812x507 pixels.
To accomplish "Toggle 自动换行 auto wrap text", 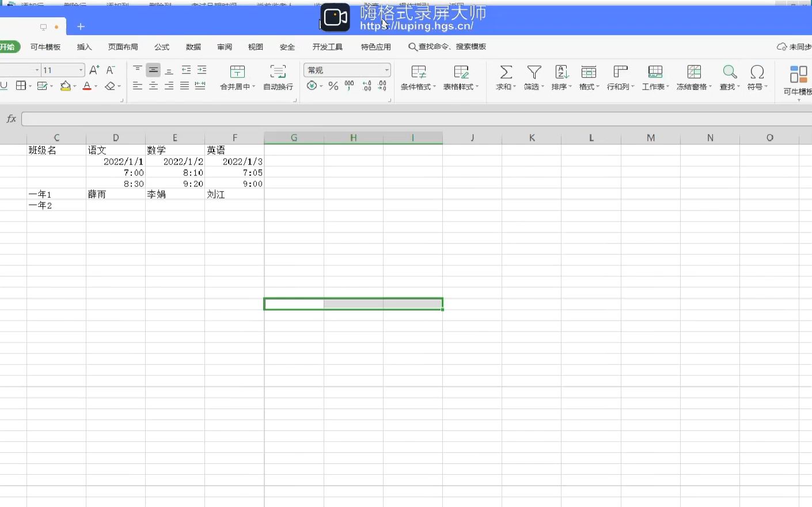I will point(278,77).
